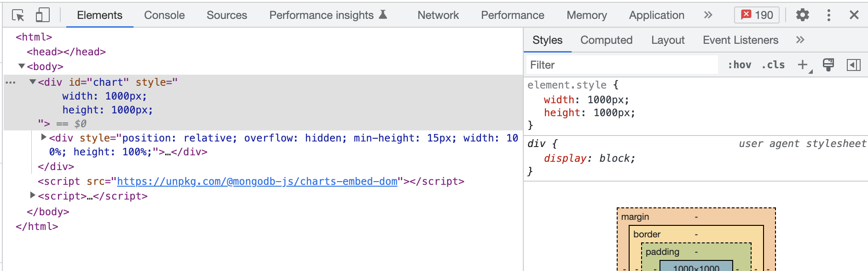Viewport: 868px width, 271px height.
Task: Toggle the device toolbar icon
Action: 42,15
